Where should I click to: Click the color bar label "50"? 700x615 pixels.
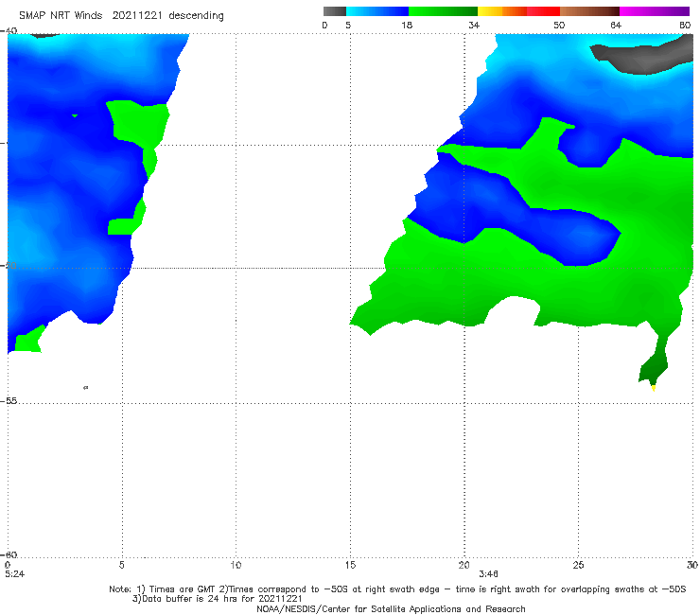[x=559, y=25]
